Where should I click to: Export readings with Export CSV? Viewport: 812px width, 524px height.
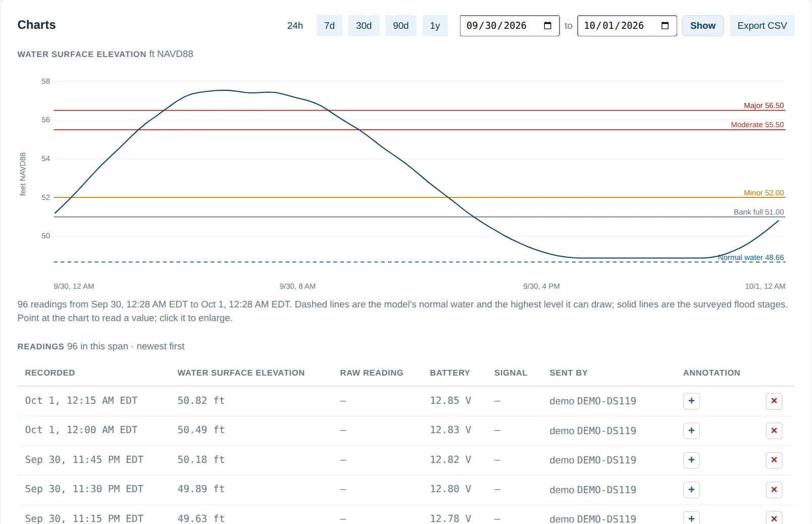click(762, 26)
